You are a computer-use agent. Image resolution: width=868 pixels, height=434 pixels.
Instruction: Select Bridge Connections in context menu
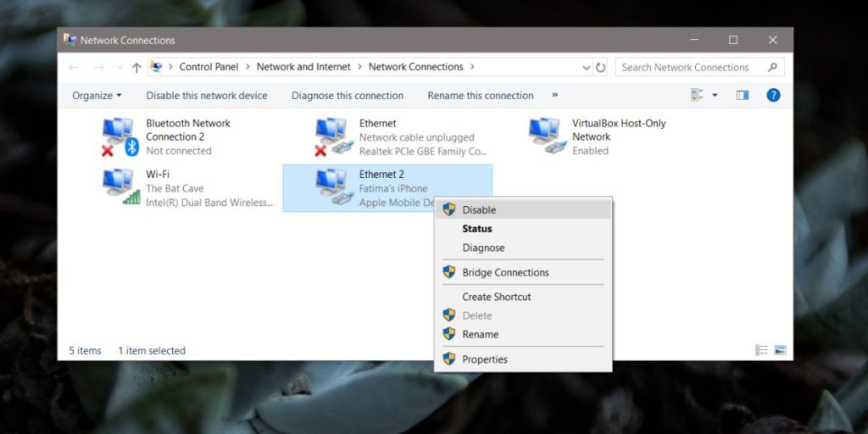point(505,272)
